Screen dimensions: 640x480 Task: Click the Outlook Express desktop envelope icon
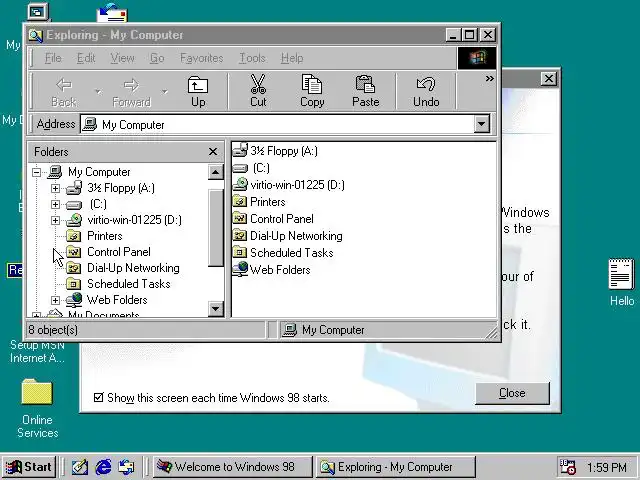coord(112,13)
